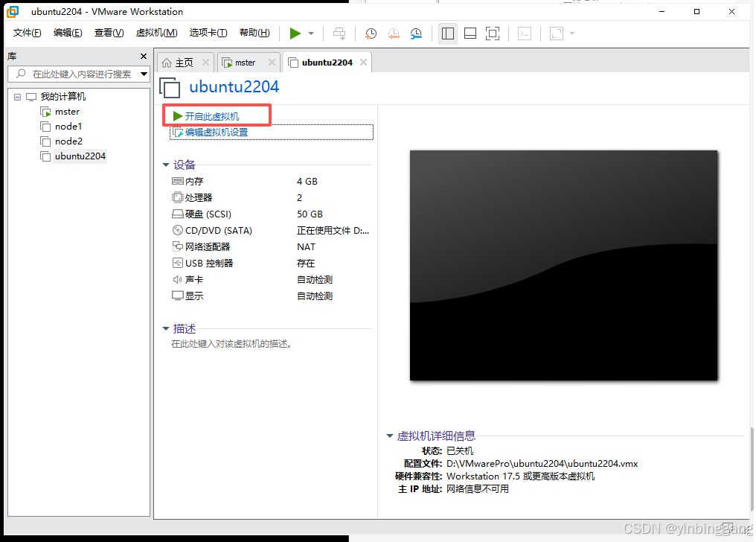Screen dimensions: 756x542
Task: Click the description text field placeholder
Action: point(231,344)
